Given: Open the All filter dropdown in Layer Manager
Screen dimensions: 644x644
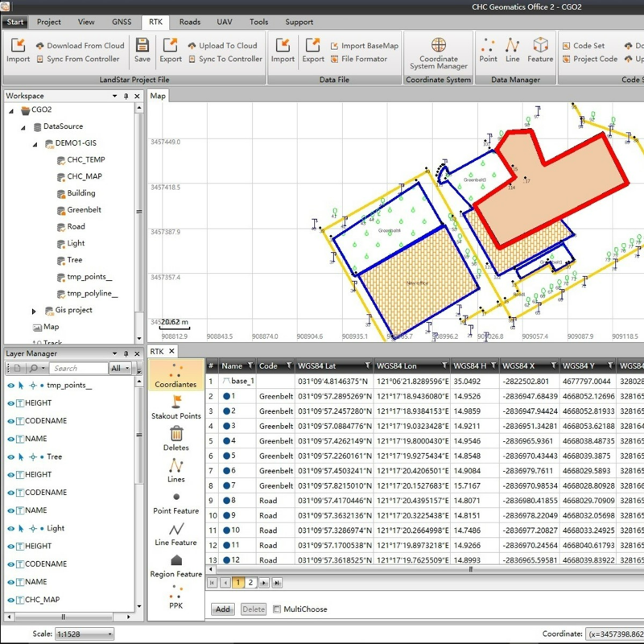Looking at the screenshot, I should [x=121, y=366].
